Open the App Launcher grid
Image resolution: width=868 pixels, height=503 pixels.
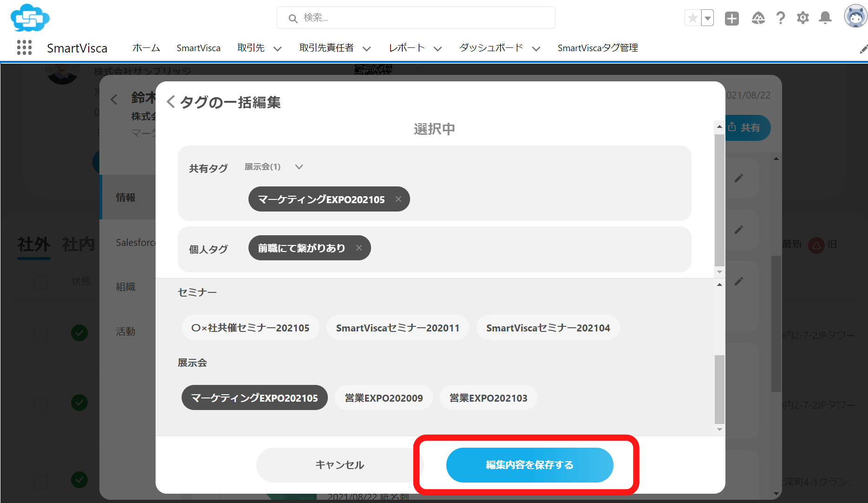[x=24, y=47]
